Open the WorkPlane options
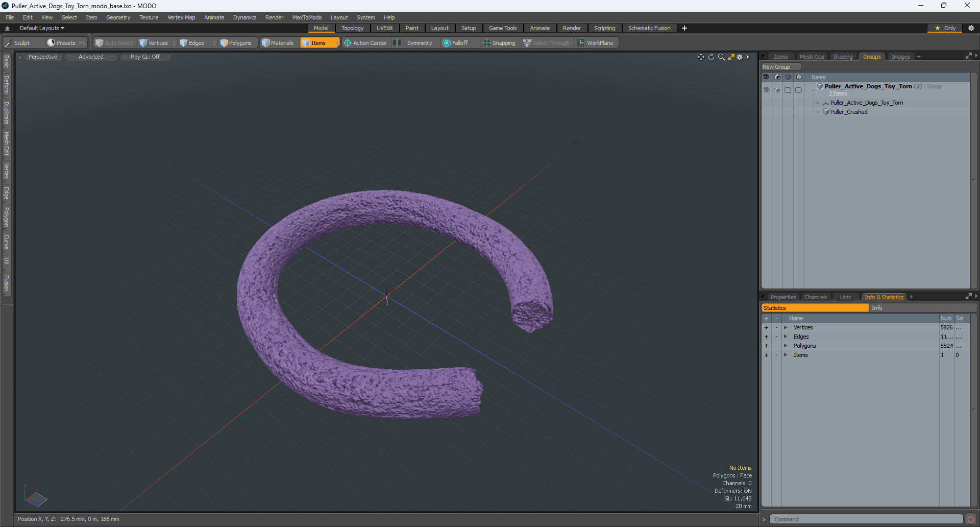Screen dimensions: 980x527 596,43
